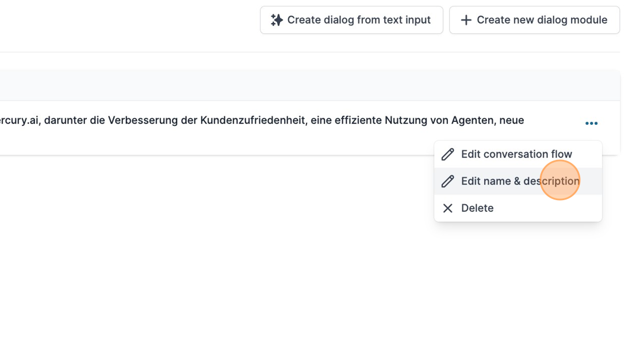Screen dimensions: 644x360
Task: Click the X icon next to Delete
Action: click(x=448, y=208)
